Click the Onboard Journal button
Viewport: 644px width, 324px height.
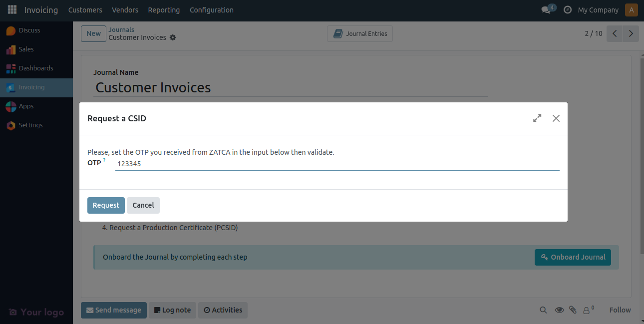pyautogui.click(x=573, y=257)
